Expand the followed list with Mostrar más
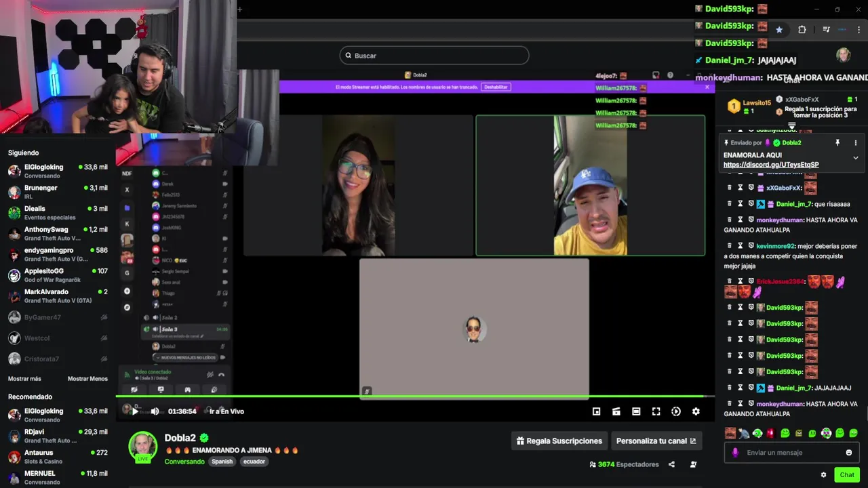The image size is (868, 488). click(x=24, y=379)
